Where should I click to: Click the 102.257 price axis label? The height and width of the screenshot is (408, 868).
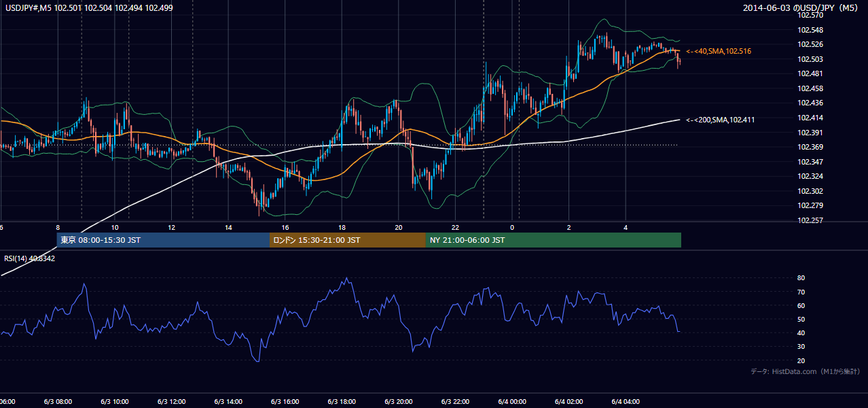pos(809,220)
